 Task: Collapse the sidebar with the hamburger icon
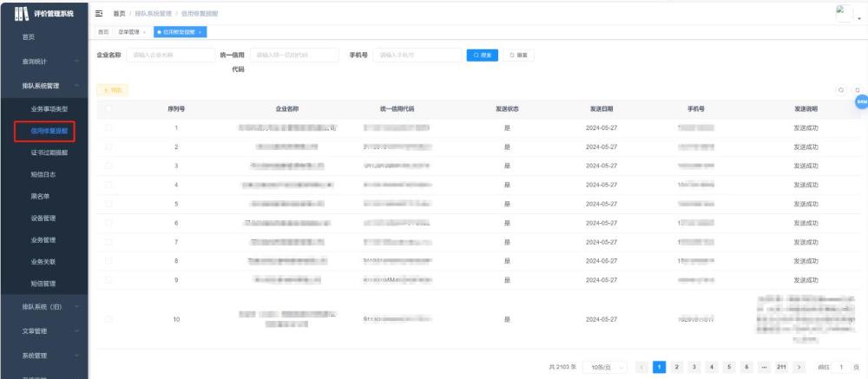click(x=98, y=13)
